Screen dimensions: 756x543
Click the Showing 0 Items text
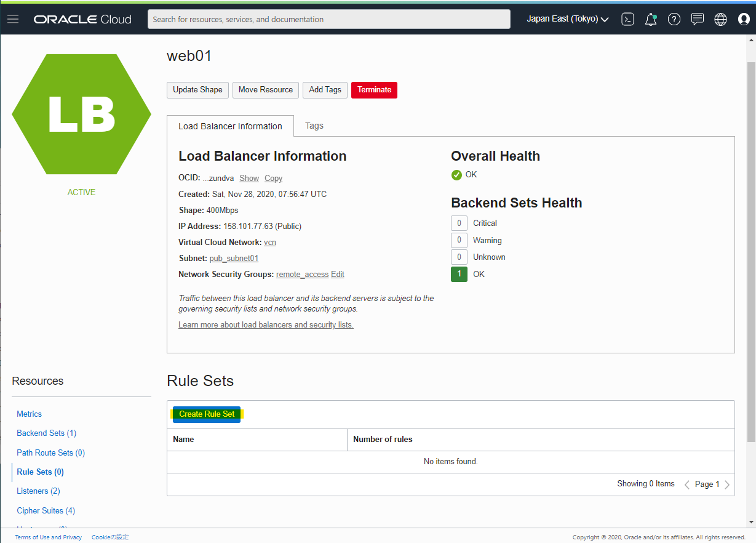(646, 484)
